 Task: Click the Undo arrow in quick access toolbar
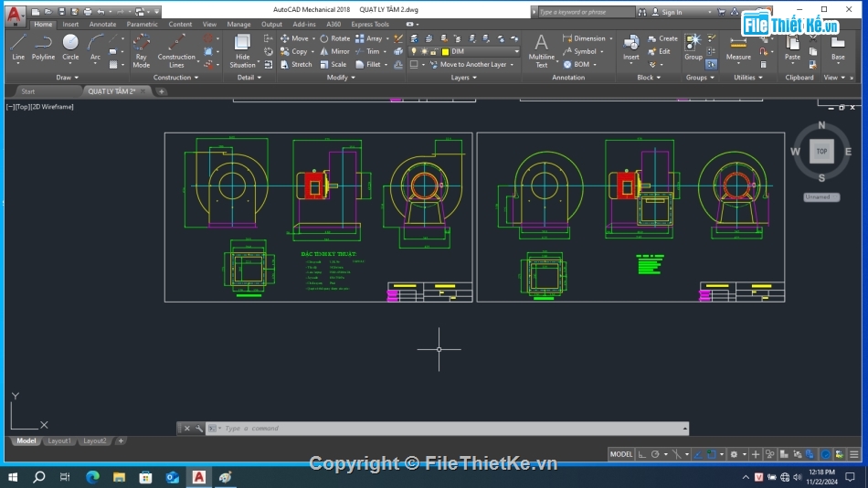tap(101, 12)
